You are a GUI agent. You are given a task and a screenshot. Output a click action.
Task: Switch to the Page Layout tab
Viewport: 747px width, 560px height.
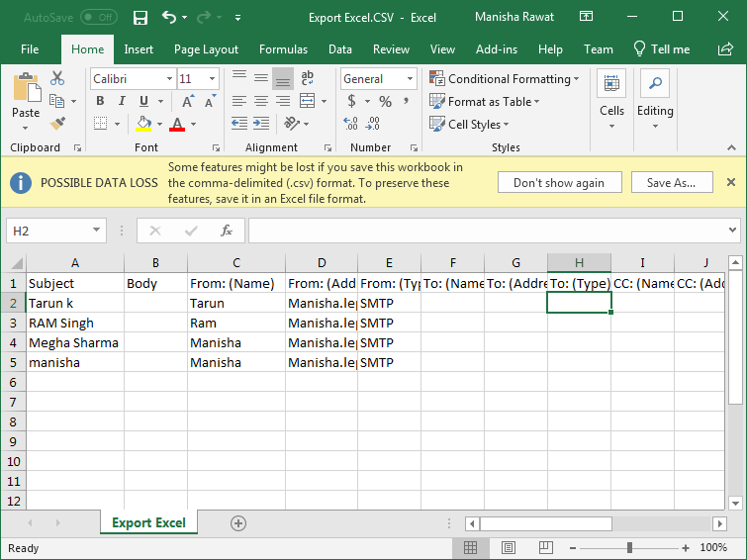(x=206, y=49)
